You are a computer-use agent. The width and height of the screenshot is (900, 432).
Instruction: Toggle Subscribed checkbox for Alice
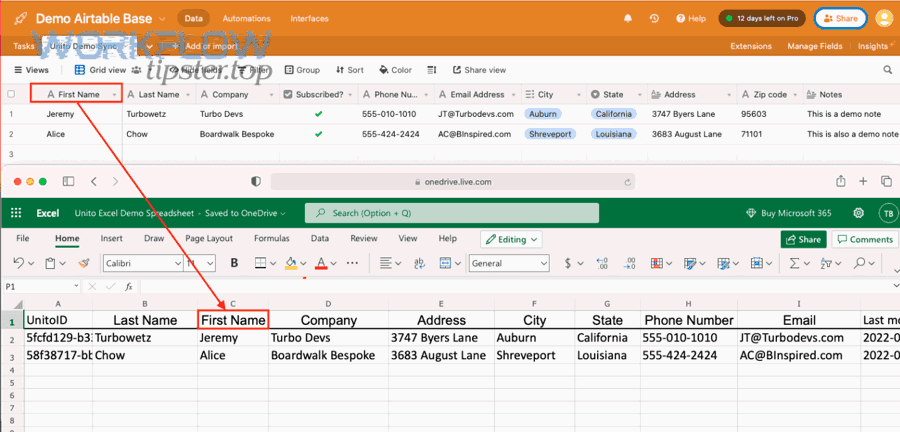click(x=318, y=134)
